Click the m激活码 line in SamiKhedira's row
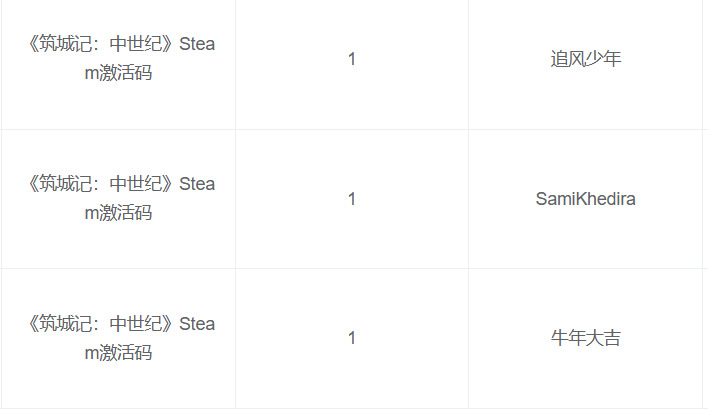The image size is (708, 409). click(118, 213)
